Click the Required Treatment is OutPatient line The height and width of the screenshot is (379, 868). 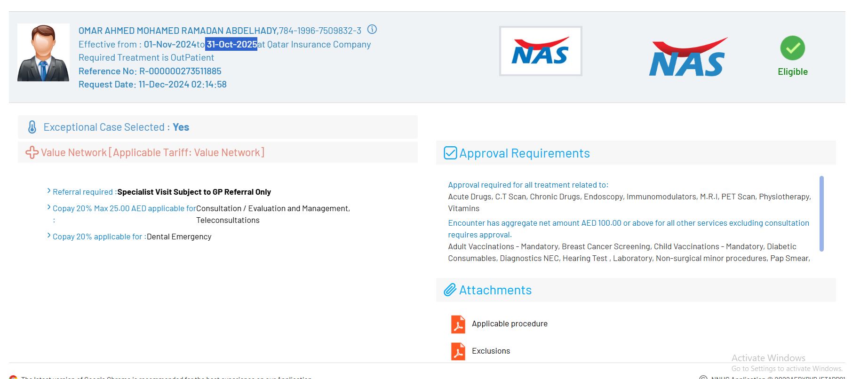click(x=146, y=57)
